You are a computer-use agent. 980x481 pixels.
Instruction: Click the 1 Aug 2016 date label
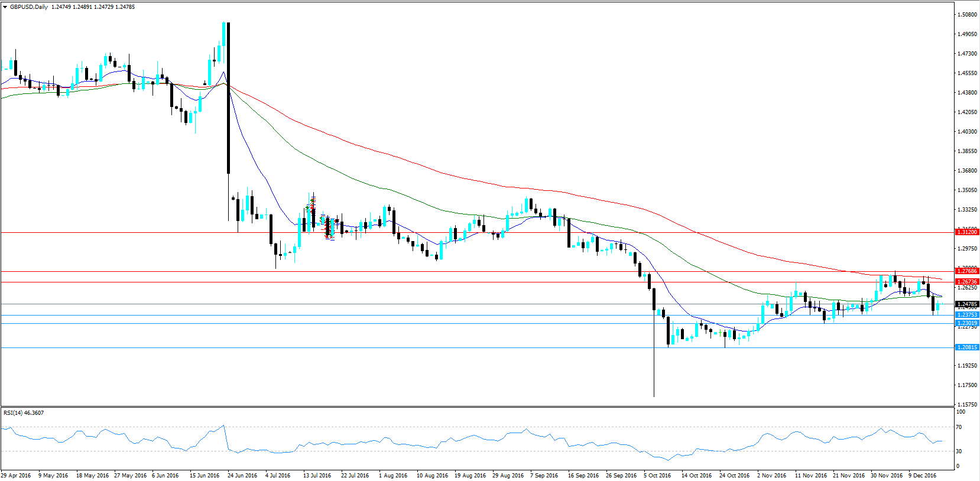coord(394,475)
